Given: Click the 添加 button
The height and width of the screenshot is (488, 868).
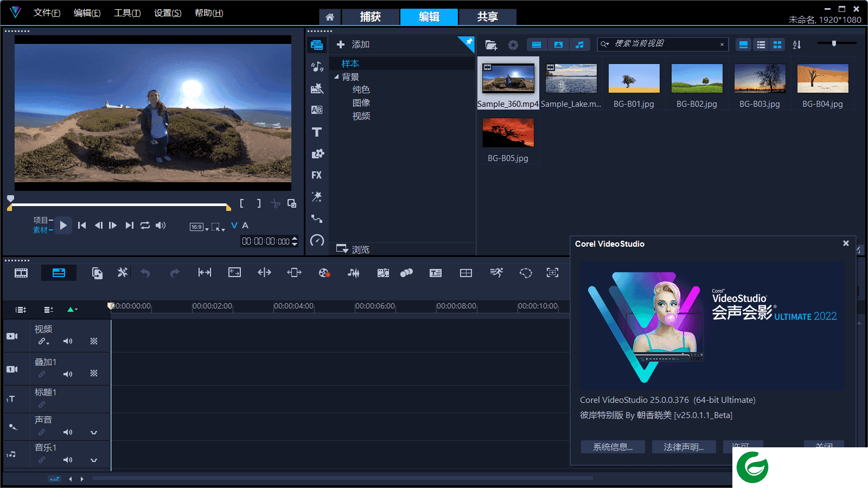Looking at the screenshot, I should click(x=353, y=44).
